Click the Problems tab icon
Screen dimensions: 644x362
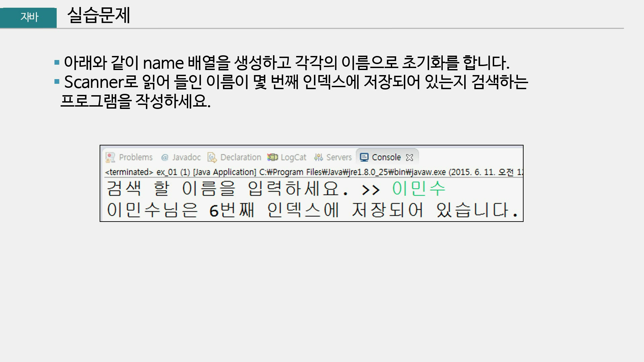coord(110,157)
